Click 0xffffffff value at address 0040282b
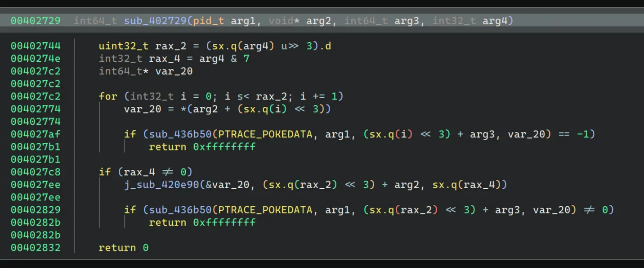 click(x=224, y=223)
